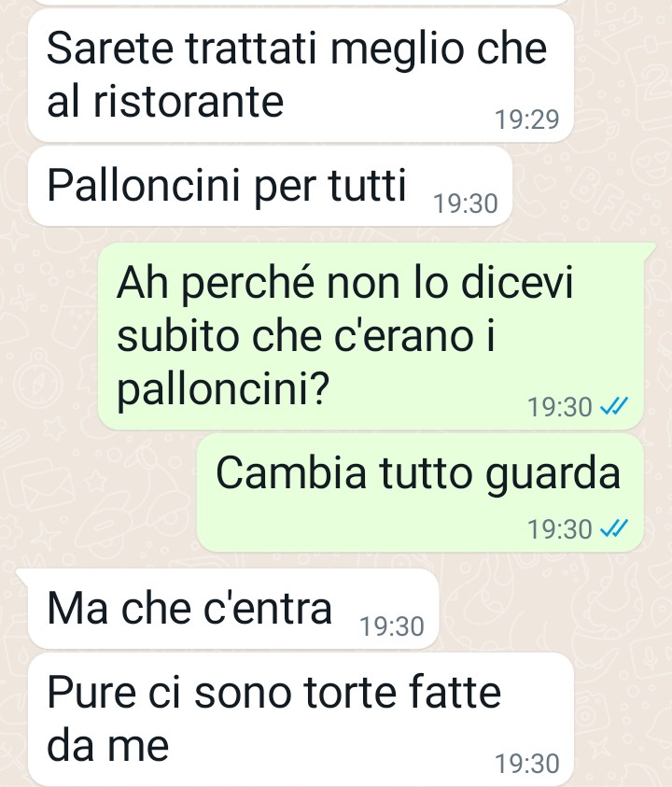Select the 'Cambia tutto guarda' sent message
The height and width of the screenshot is (787, 672).
tap(420, 493)
